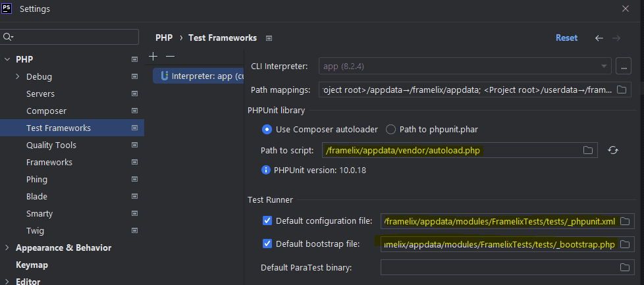The height and width of the screenshot is (285, 644).
Task: Open the Phing settings page
Action: point(37,180)
